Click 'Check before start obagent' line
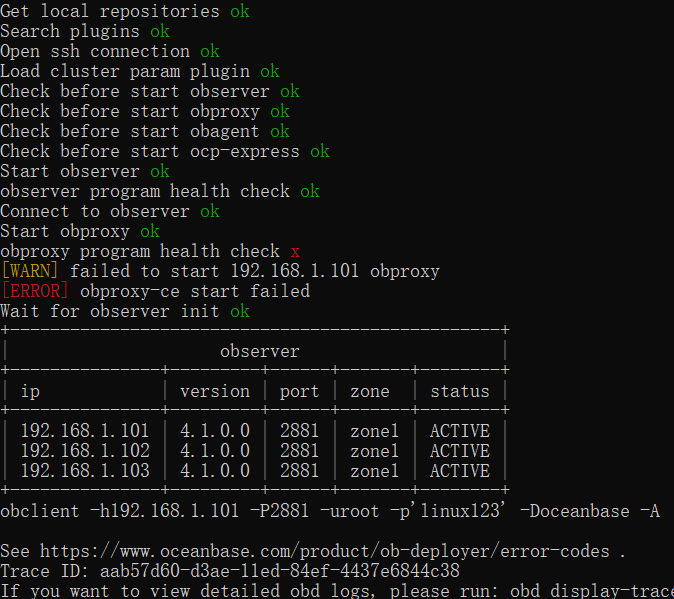 [145, 131]
